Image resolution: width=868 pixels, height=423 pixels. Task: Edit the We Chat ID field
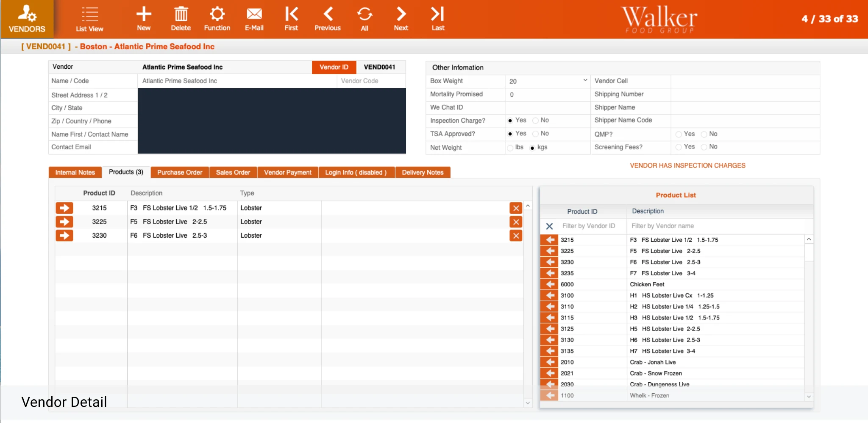pos(548,108)
